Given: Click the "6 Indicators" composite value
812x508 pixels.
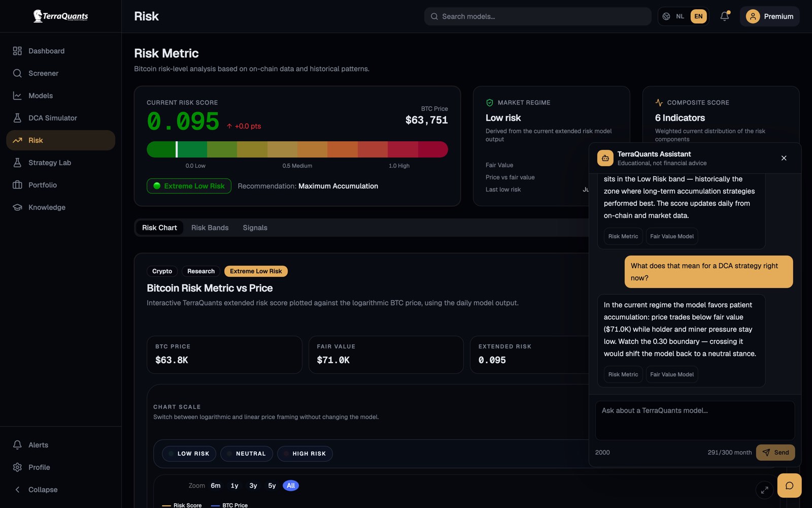Looking at the screenshot, I should click(x=680, y=118).
